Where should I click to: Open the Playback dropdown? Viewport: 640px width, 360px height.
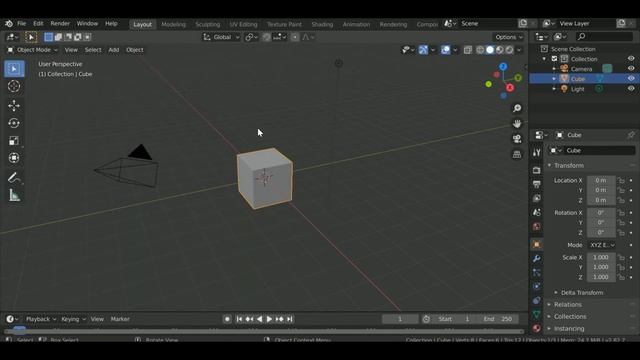click(x=41, y=319)
